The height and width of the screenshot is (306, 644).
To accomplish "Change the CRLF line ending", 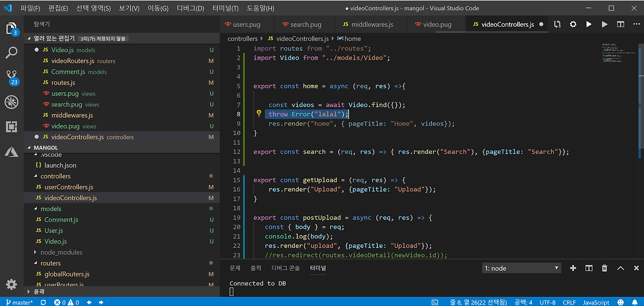I will point(569,302).
